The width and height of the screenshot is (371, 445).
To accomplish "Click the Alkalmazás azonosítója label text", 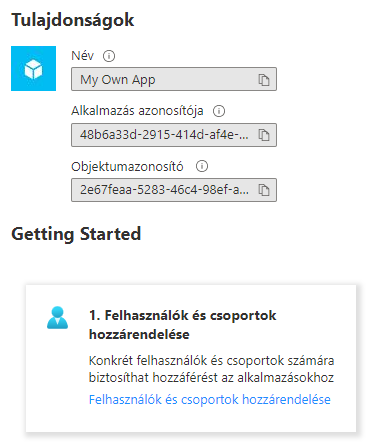I will point(137,111).
